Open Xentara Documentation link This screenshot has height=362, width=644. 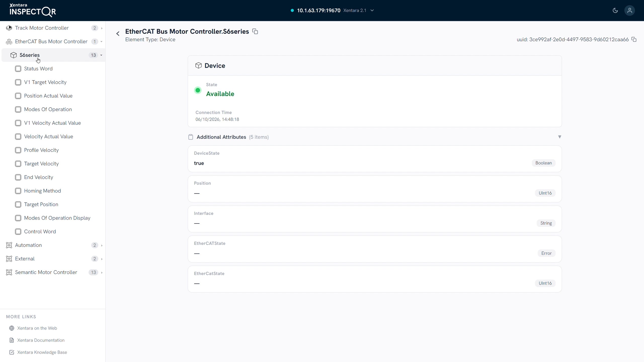[41, 340]
